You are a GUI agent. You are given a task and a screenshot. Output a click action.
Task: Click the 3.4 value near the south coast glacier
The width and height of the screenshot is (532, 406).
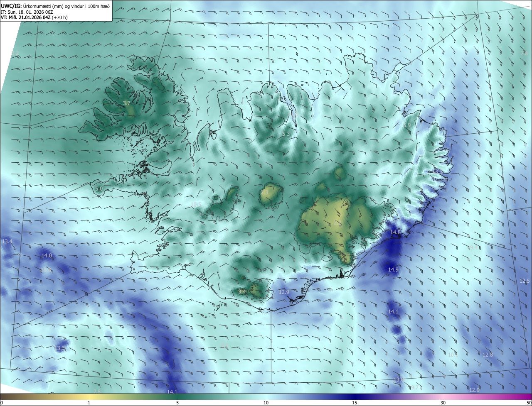[242, 292]
